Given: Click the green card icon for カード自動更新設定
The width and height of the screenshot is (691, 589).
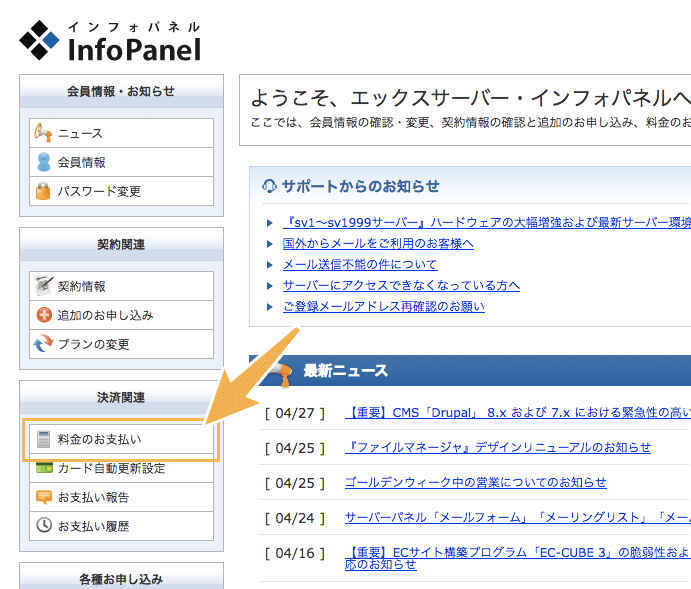Looking at the screenshot, I should (x=44, y=467).
